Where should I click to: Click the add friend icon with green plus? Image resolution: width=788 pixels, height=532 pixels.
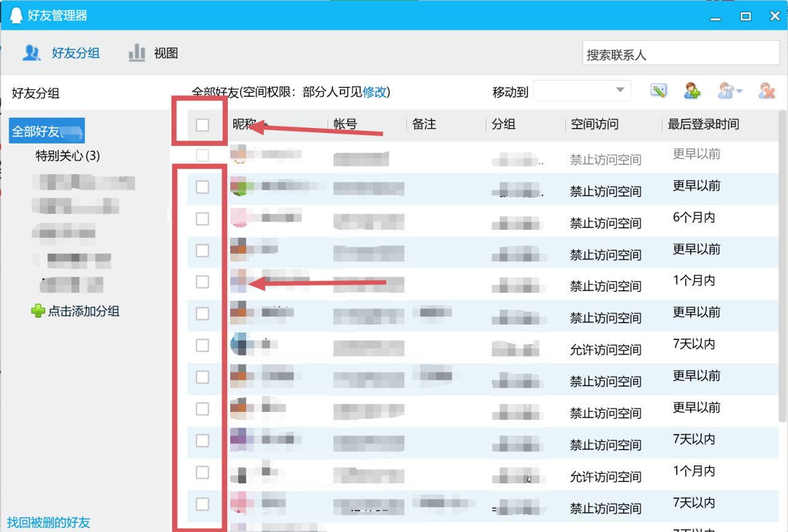pos(691,91)
